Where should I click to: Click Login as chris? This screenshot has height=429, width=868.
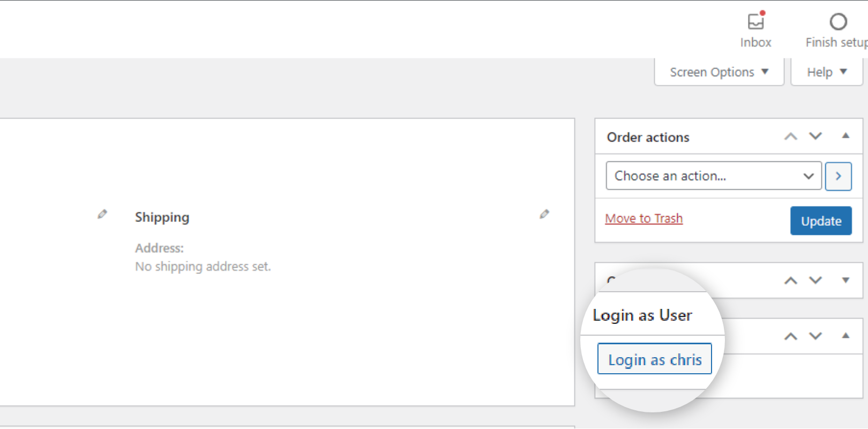point(654,359)
